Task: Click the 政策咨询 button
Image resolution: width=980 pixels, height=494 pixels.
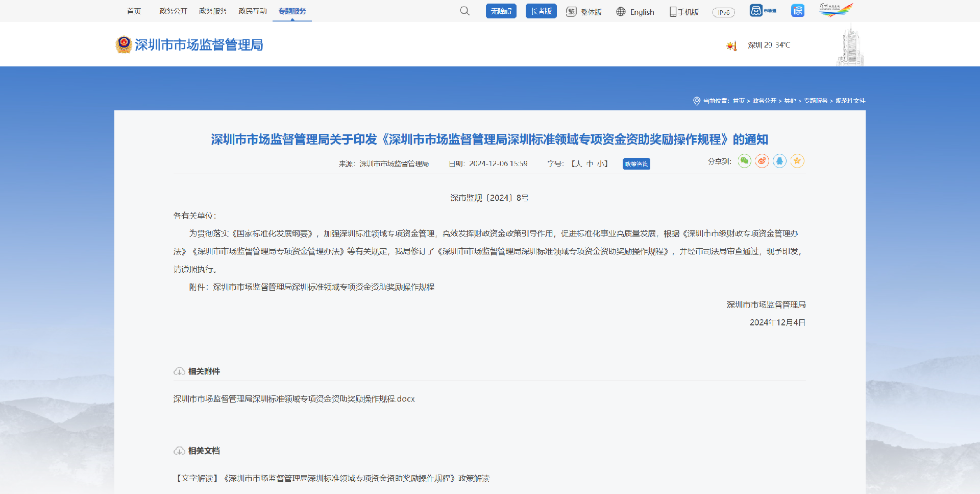Action: click(x=636, y=163)
